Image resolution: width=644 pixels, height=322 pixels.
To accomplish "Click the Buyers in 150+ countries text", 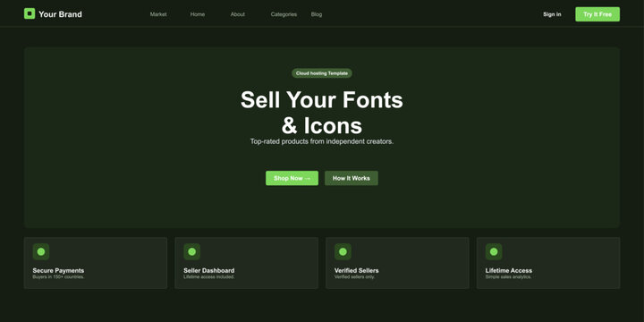I will [x=58, y=276].
